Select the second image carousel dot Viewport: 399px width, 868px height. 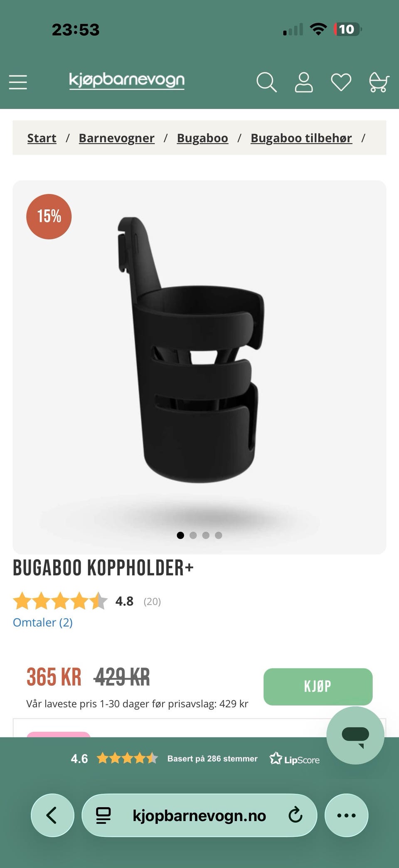(x=193, y=535)
